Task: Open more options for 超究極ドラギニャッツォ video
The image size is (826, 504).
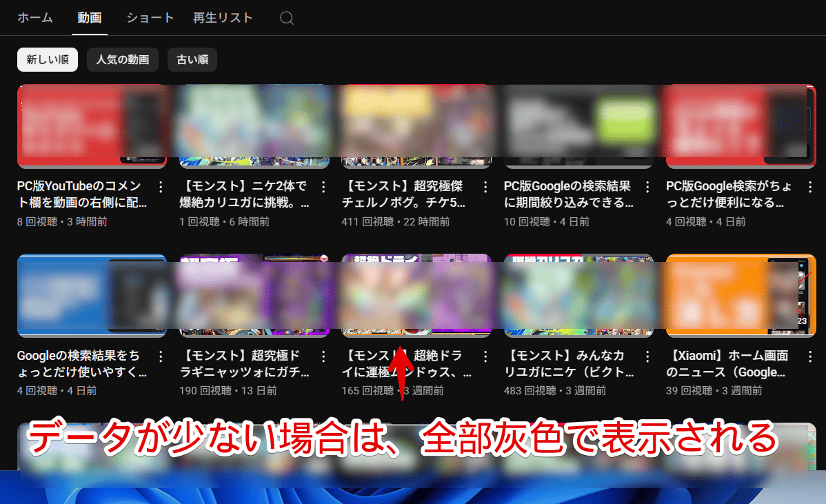Action: point(323,356)
